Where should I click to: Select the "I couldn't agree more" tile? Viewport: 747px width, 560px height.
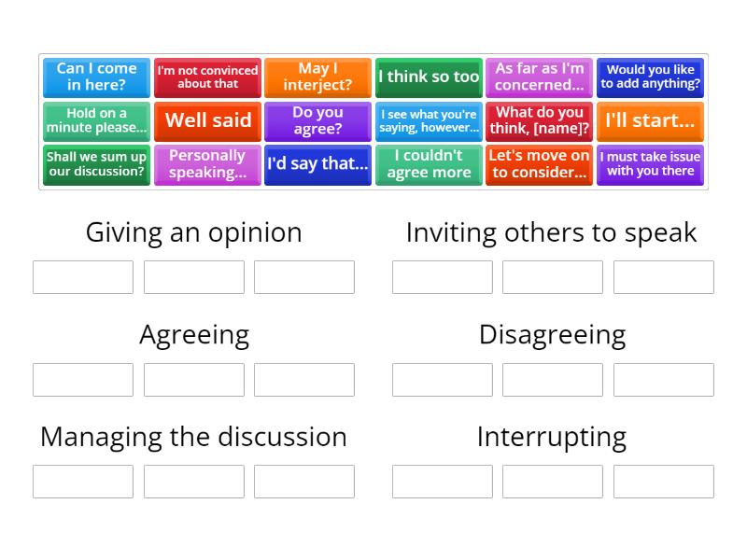(429, 164)
